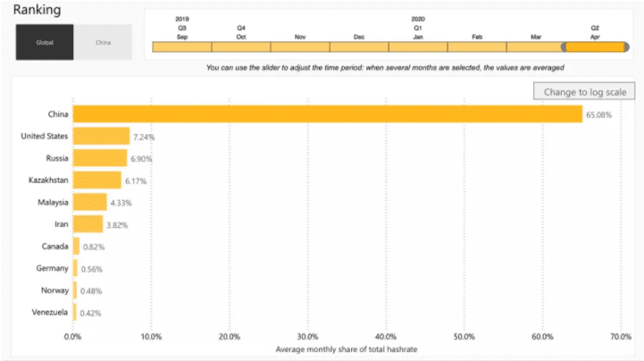The image size is (644, 361).
Task: Click the Canada bar in chart
Action: [x=76, y=246]
